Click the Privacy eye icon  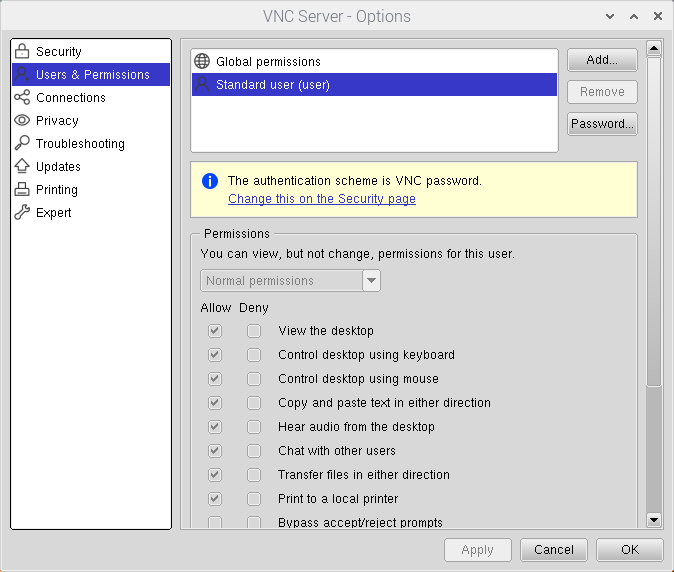(22, 120)
